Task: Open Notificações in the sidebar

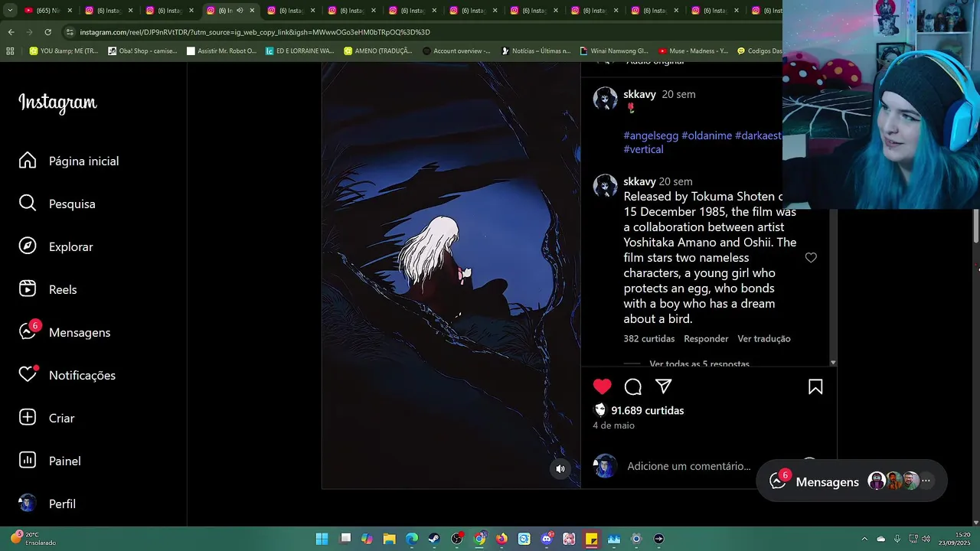Action: tap(67, 375)
